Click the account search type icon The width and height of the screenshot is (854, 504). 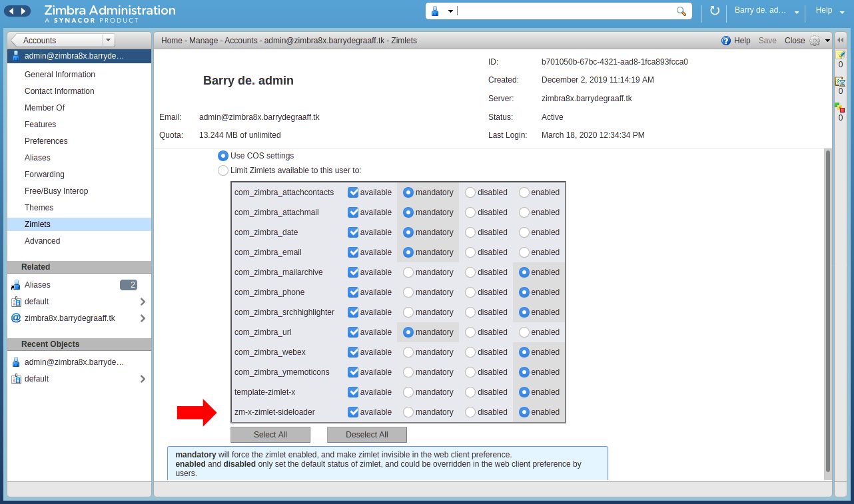(x=435, y=11)
